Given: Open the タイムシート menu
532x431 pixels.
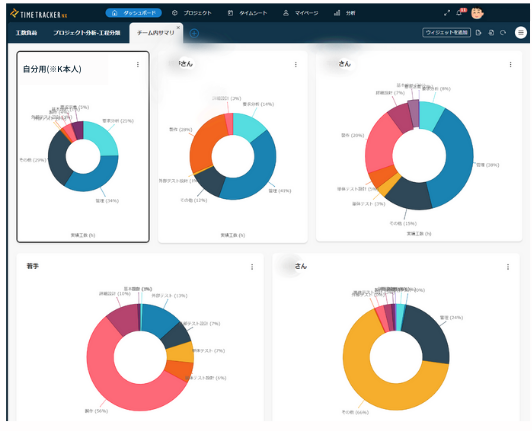Looking at the screenshot, I should [247, 13].
